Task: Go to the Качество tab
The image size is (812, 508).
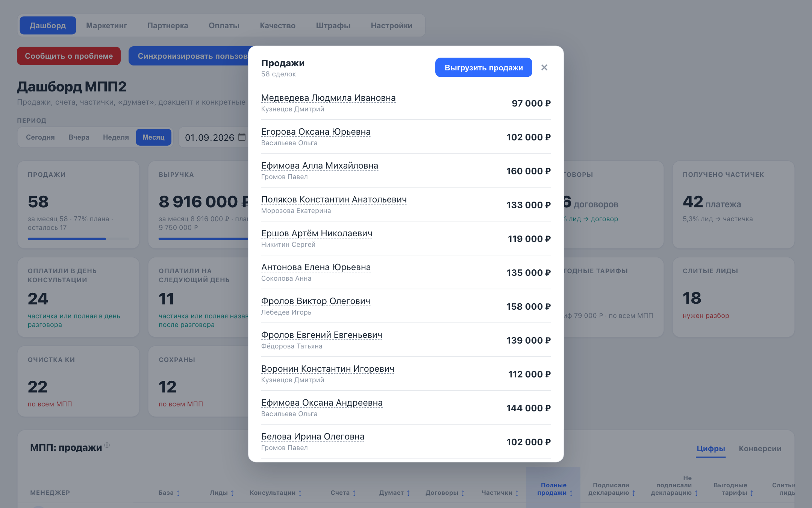Action: [277, 26]
